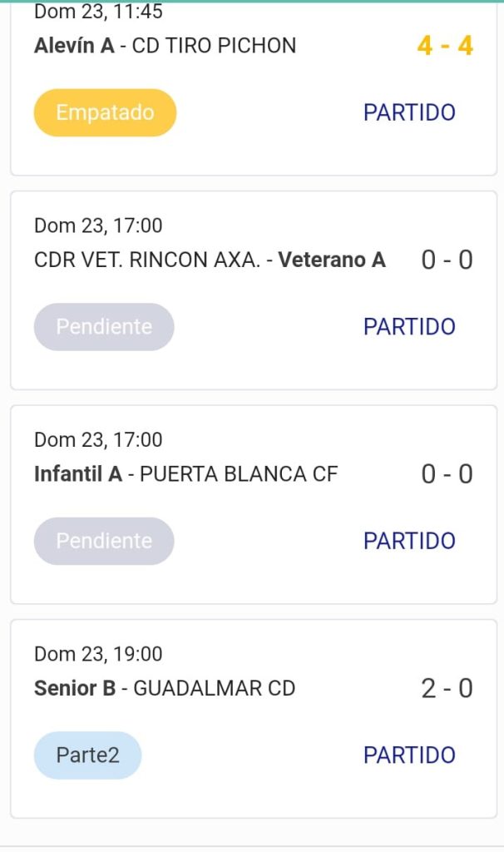504x852 pixels.
Task: Click the blue Parte2 status badge
Action: tap(87, 755)
